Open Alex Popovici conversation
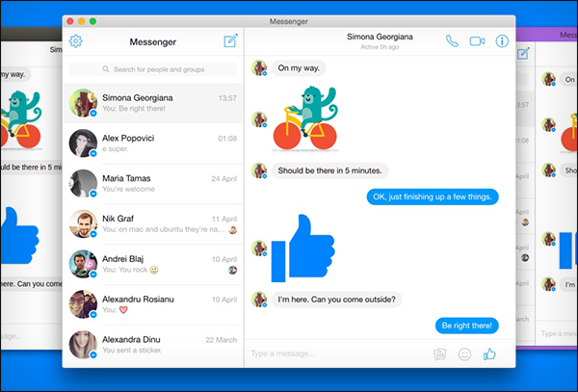Image resolution: width=578 pixels, height=392 pixels. coord(152,144)
